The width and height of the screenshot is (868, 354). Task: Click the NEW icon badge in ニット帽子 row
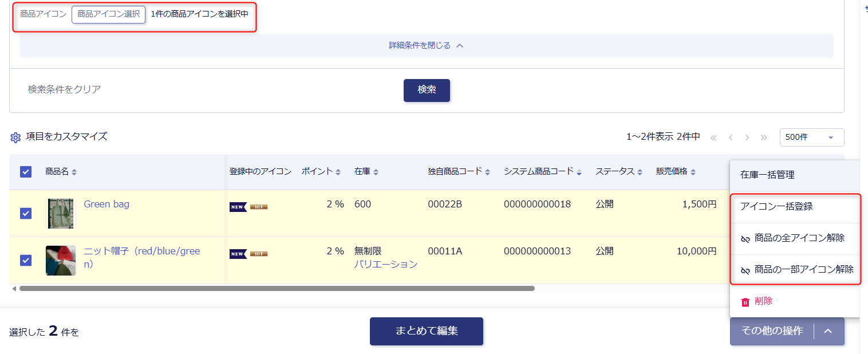pyautogui.click(x=238, y=254)
